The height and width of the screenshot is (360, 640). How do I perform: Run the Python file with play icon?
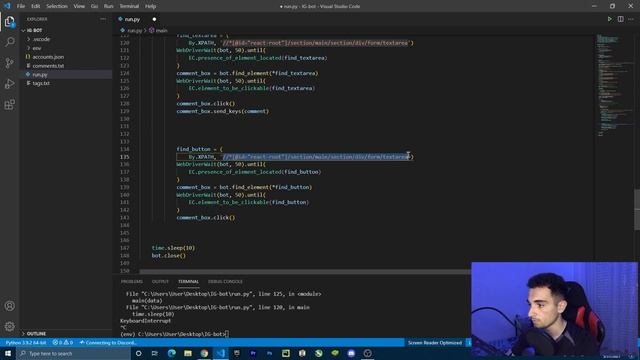pos(609,19)
